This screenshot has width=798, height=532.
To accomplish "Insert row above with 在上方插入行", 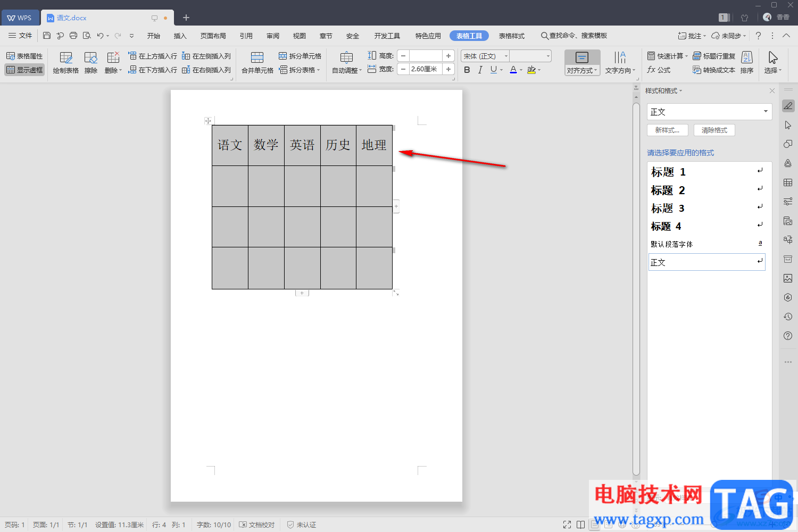I will 153,56.
